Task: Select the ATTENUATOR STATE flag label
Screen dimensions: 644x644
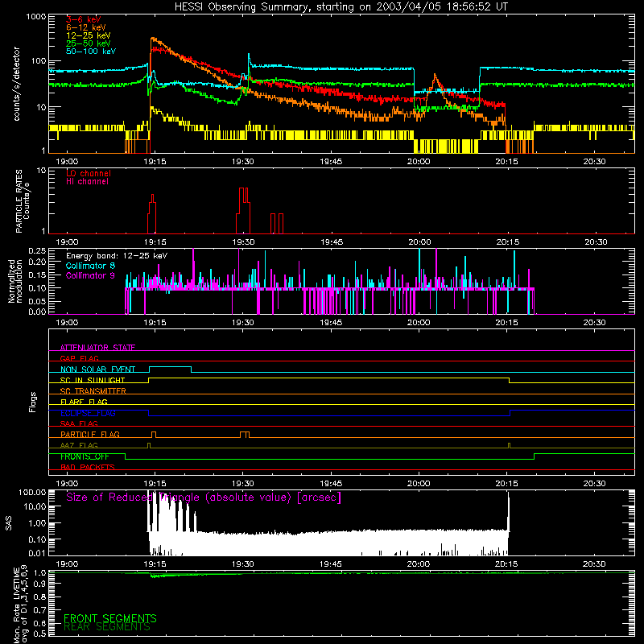Action: 97,348
